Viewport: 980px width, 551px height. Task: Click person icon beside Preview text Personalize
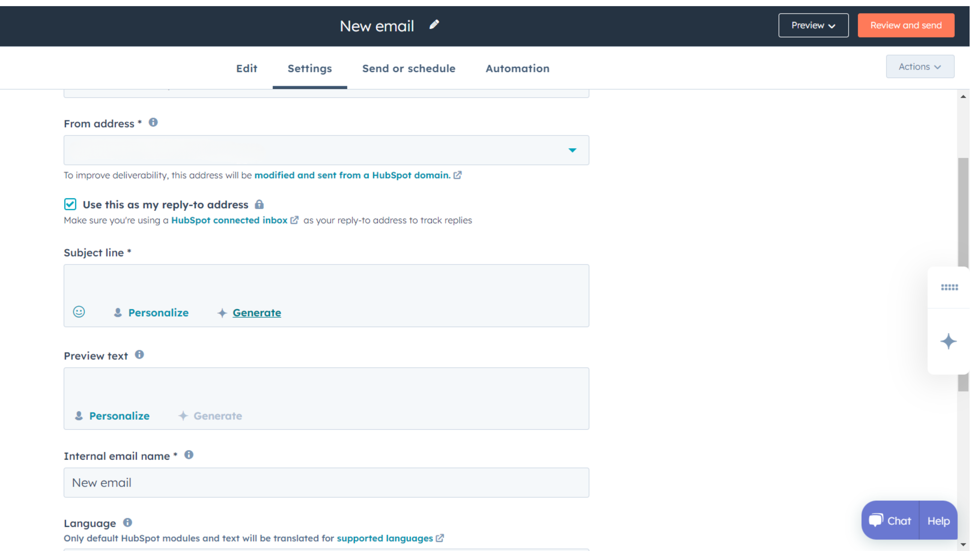point(79,416)
